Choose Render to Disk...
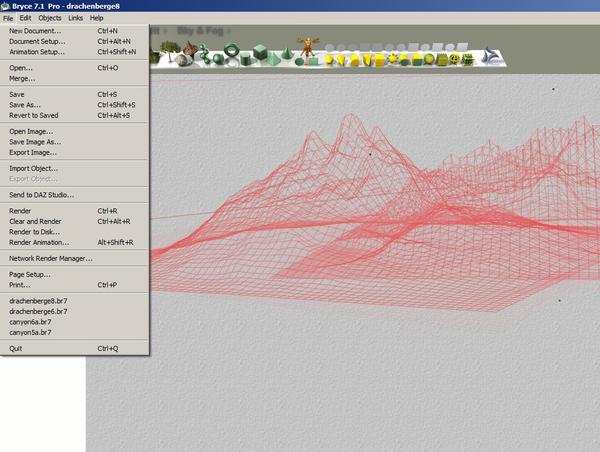The height and width of the screenshot is (452, 600). tap(74, 232)
